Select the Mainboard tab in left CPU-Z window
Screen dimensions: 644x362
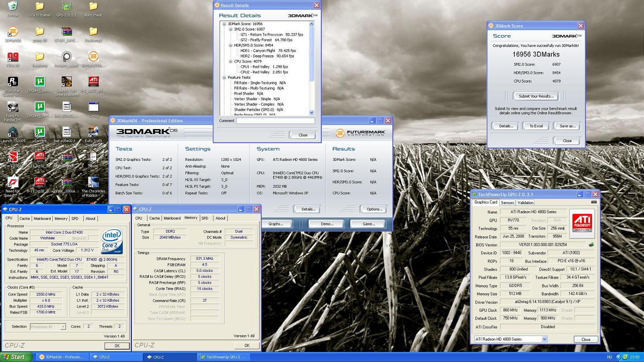click(42, 219)
